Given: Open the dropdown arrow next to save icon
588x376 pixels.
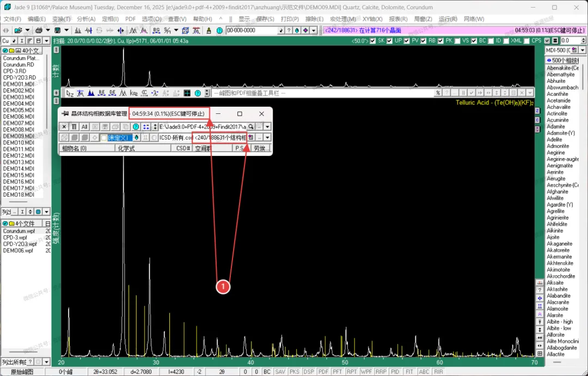Looking at the screenshot, I should point(66,31).
